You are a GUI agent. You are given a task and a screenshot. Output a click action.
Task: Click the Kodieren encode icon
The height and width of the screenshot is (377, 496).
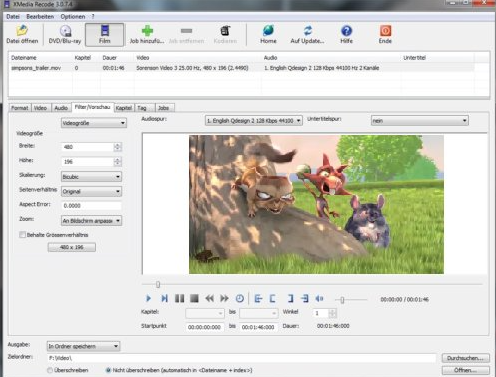coord(225,31)
